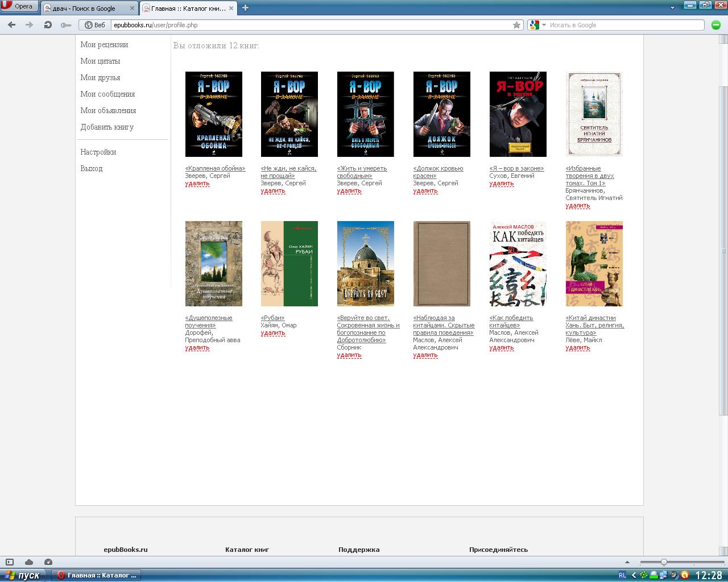
Task: Click удалить under Должок кровью красен
Action: coord(425,191)
